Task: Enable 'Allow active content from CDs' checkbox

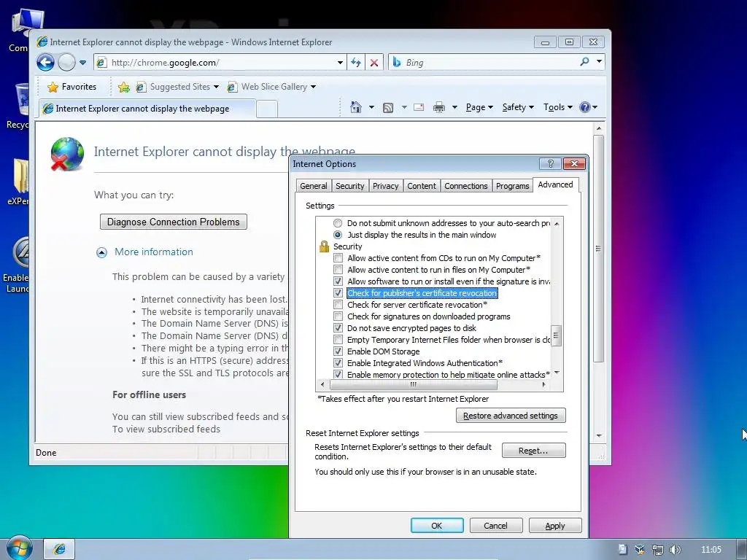Action: click(338, 258)
